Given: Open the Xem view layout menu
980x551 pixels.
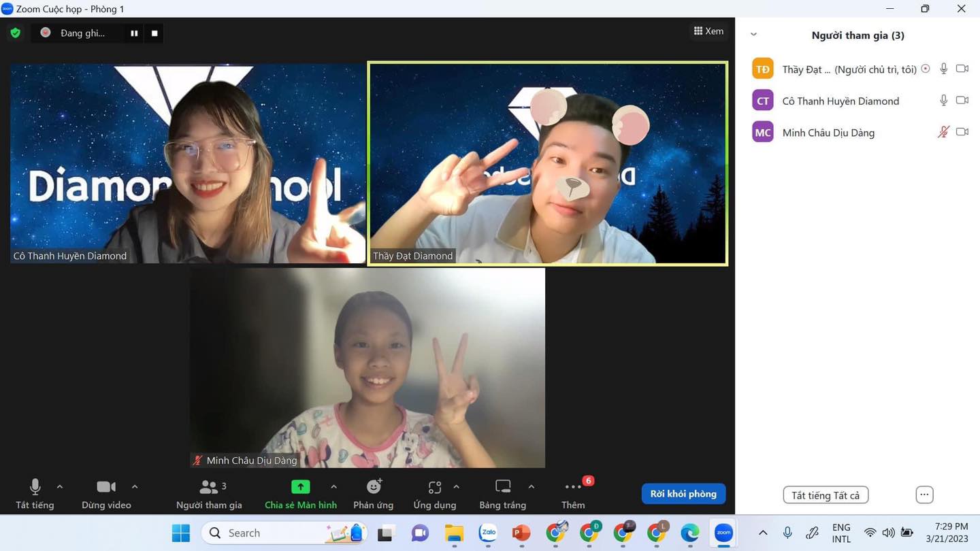Looking at the screenshot, I should (x=708, y=31).
